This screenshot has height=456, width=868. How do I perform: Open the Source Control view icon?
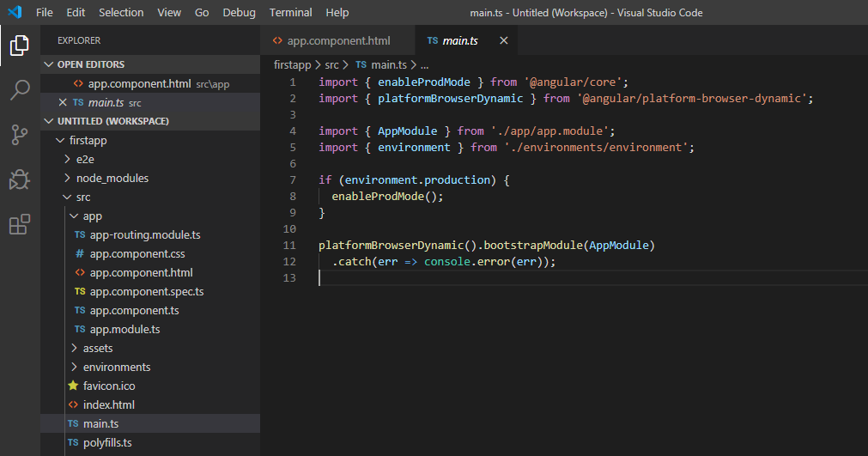[x=20, y=135]
